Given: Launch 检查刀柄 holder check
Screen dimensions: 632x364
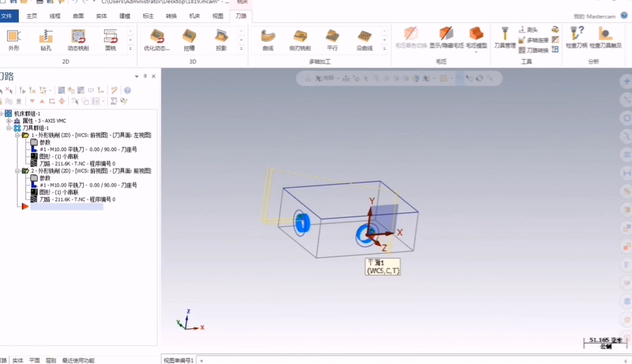Looking at the screenshot, I should point(576,37).
